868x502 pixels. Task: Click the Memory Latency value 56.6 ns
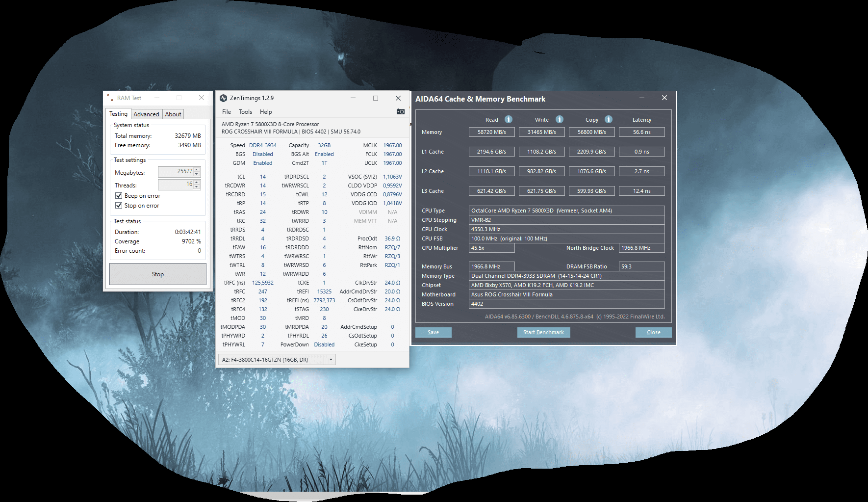(642, 132)
